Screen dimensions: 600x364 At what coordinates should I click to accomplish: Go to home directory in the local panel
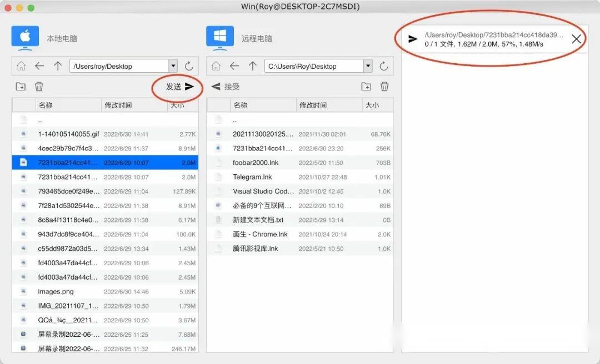[x=21, y=65]
